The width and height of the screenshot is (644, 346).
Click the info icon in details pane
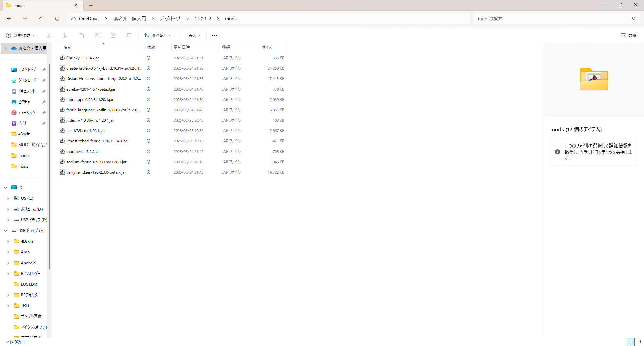557,152
